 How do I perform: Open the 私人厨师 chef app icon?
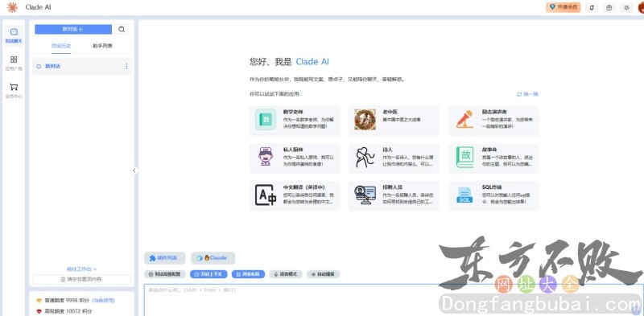[266, 157]
